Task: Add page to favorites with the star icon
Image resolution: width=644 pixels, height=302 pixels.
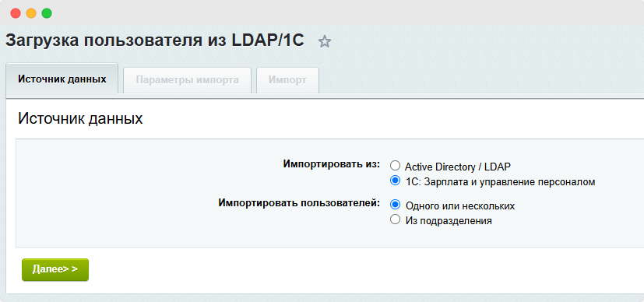Action: 325,41
